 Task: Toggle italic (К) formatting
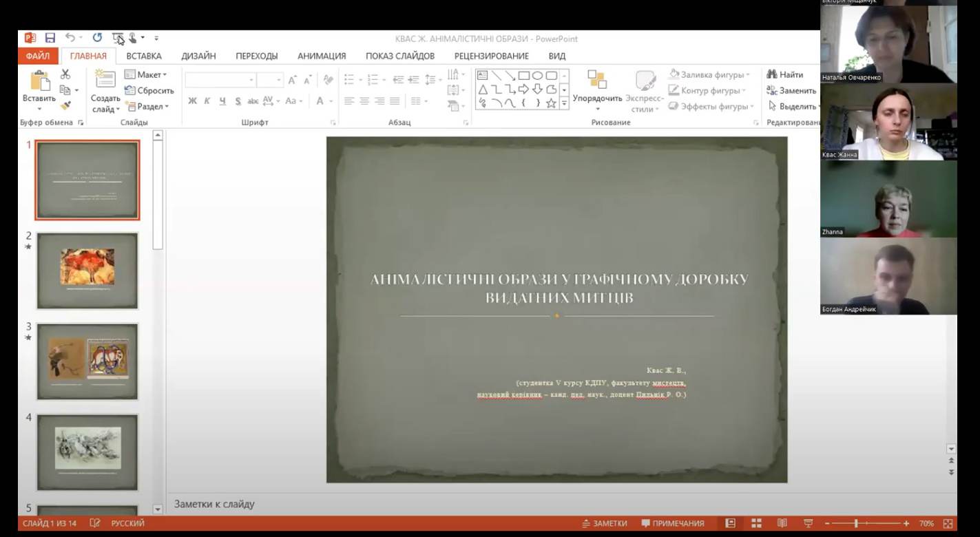[207, 101]
